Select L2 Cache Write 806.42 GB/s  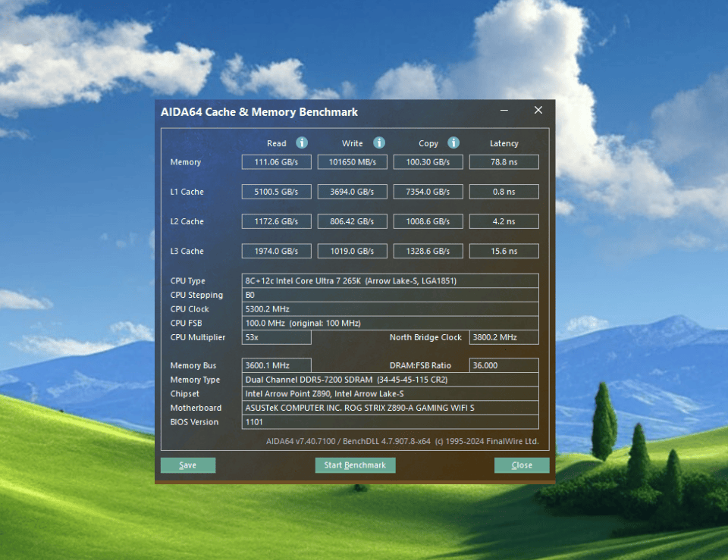coord(353,221)
